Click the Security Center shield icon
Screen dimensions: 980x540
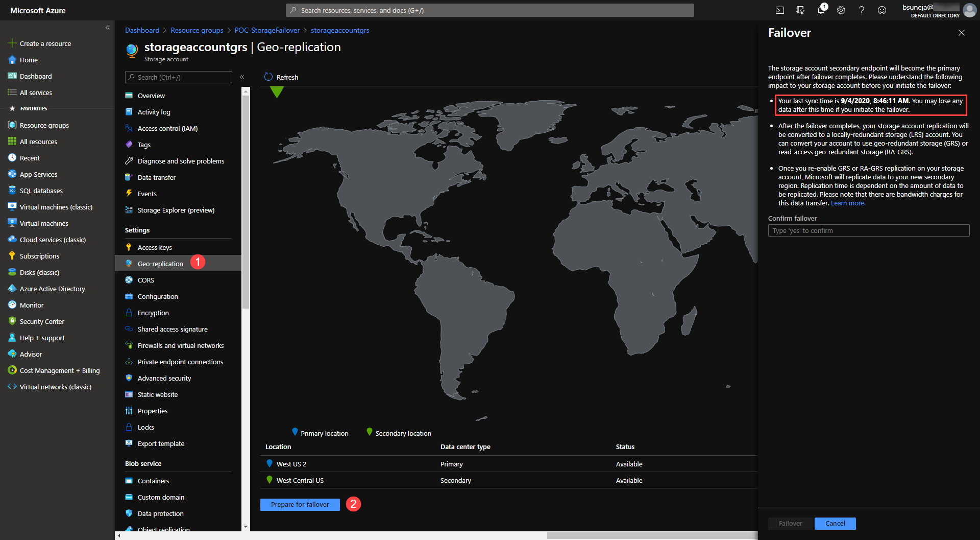point(12,321)
